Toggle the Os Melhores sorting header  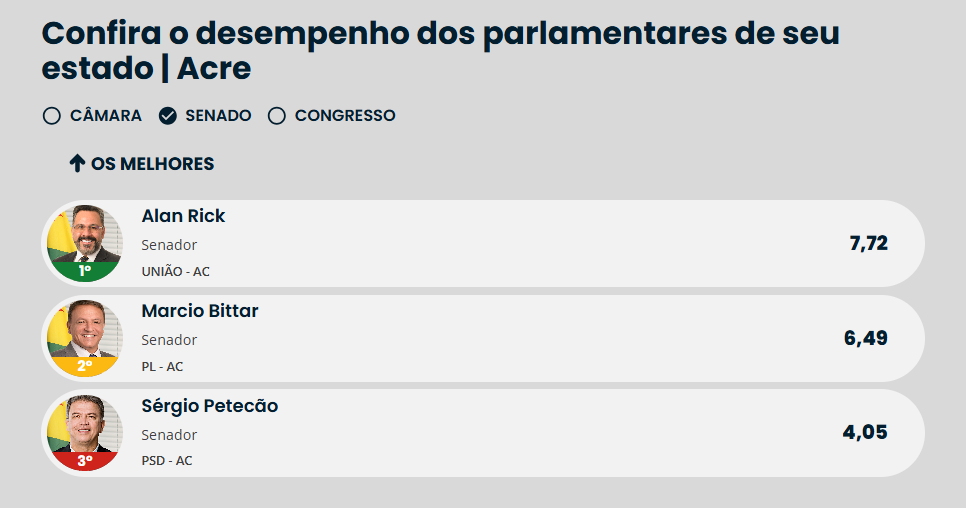(152, 164)
